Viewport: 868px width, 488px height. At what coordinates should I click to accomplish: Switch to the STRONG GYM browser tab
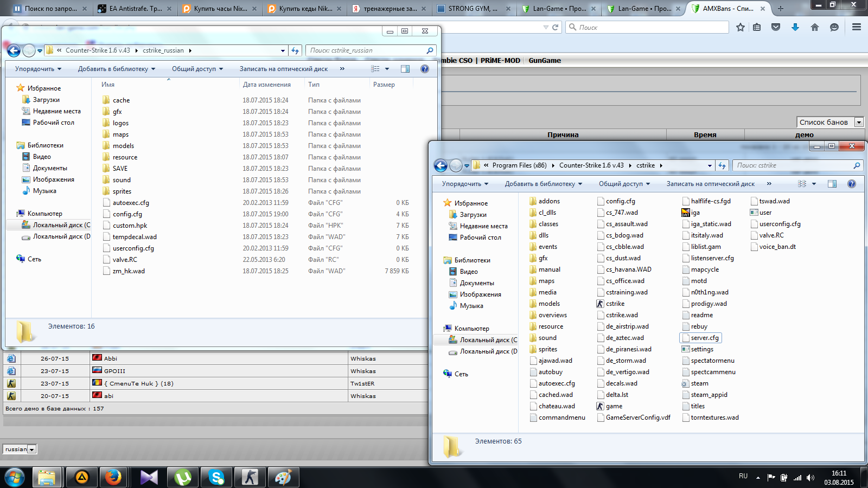(472, 9)
